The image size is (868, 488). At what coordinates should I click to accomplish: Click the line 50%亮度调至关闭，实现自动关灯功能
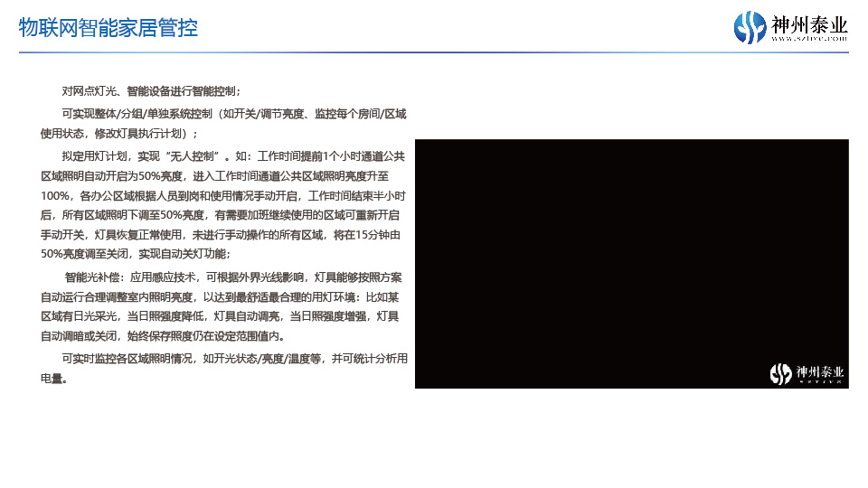[x=136, y=254]
